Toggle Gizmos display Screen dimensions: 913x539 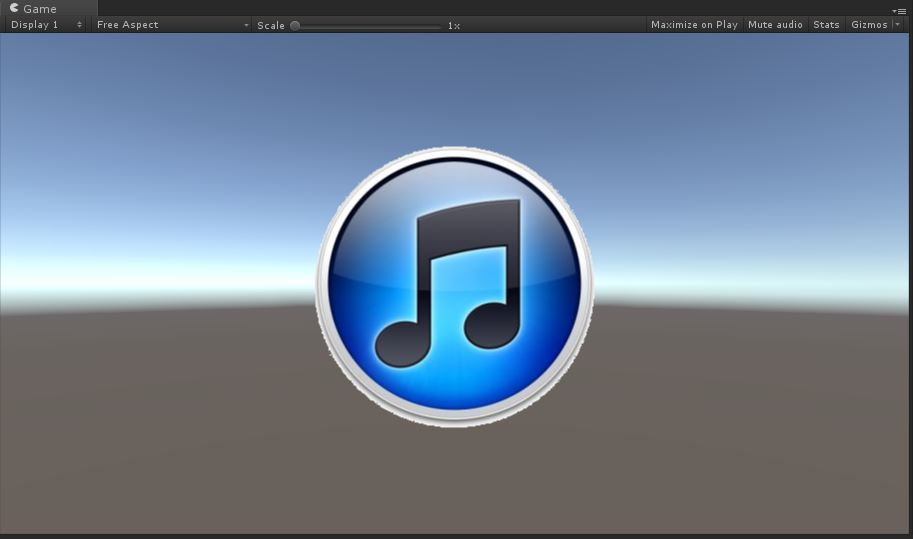pos(869,24)
